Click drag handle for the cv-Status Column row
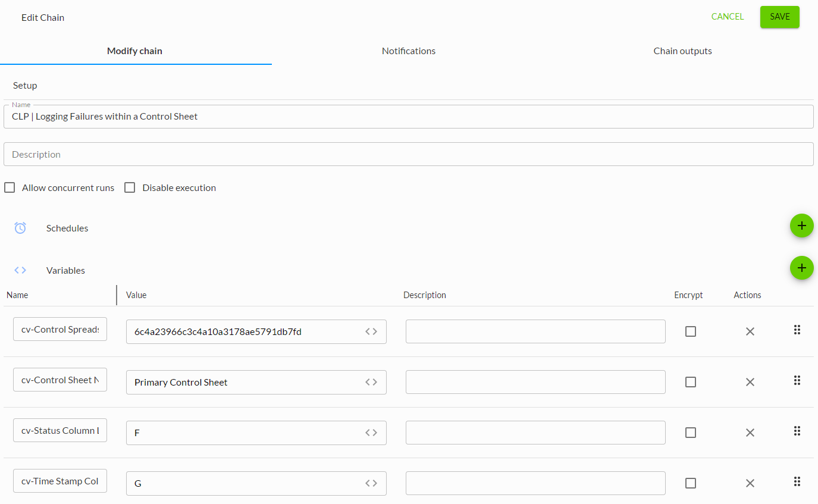Viewport: 818px width, 504px height. [797, 431]
